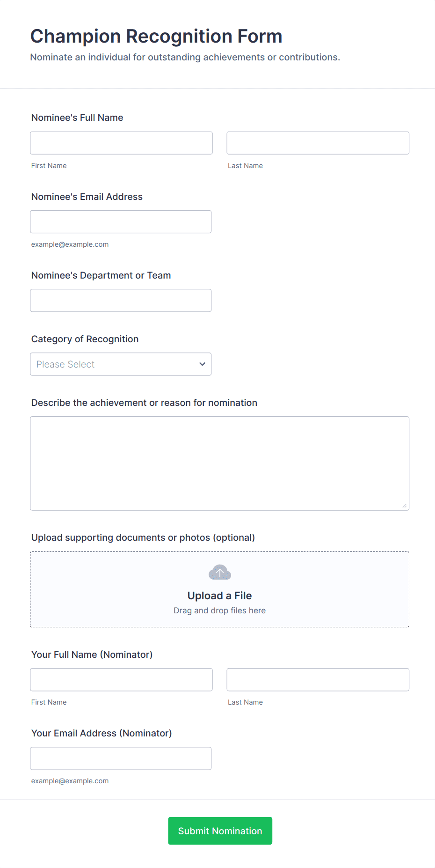The height and width of the screenshot is (868, 435).
Task: Click the "Your Full Name (Nominator)" label
Action: tap(92, 655)
